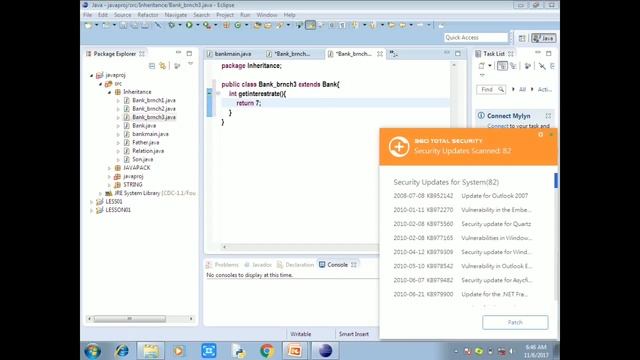Click the Quick Access input field
Image resolution: width=640 pixels, height=360 pixels.
(x=476, y=38)
